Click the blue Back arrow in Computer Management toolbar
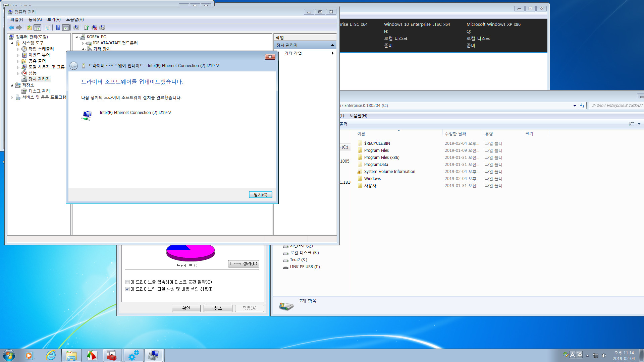This screenshot has height=362, width=644. click(x=11, y=27)
